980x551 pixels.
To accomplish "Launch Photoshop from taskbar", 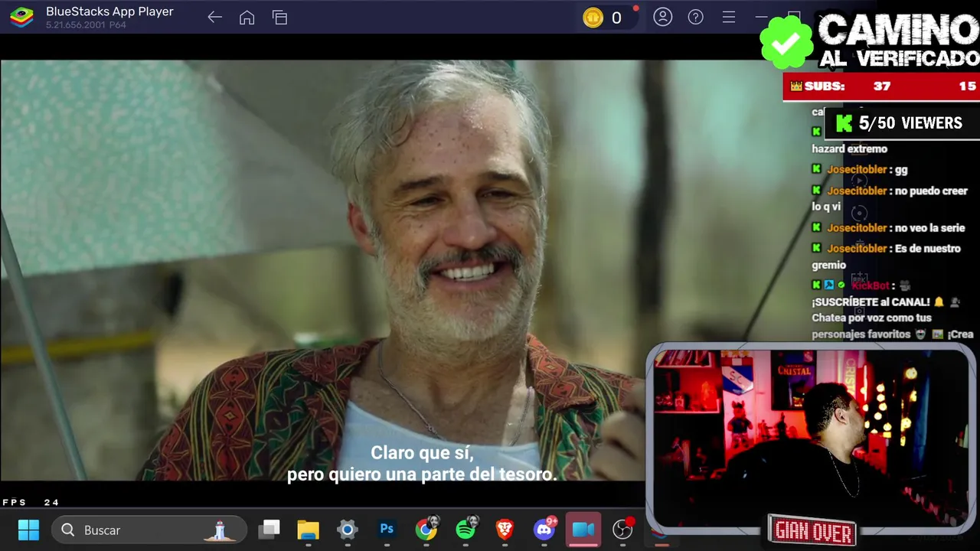I will pos(387,529).
